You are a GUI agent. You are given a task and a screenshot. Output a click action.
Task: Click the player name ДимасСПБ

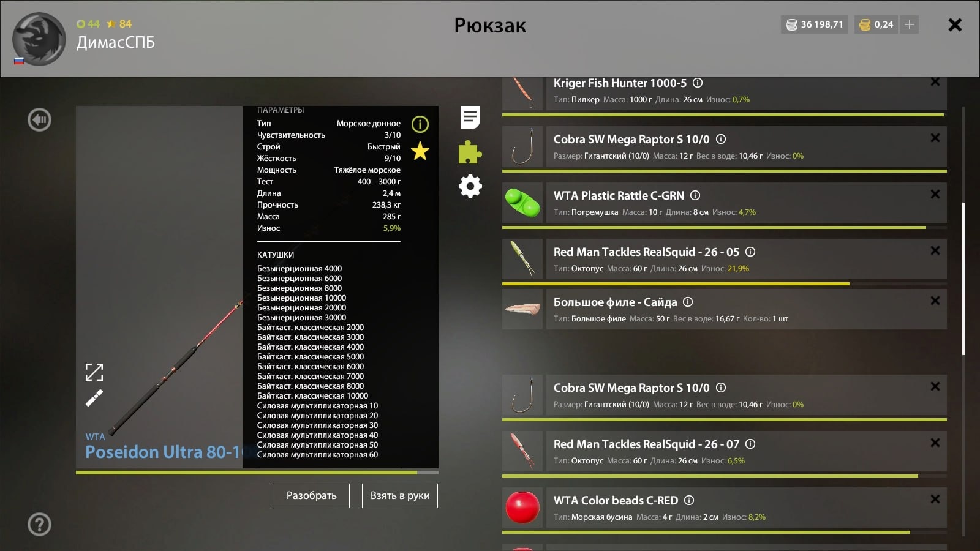(116, 43)
